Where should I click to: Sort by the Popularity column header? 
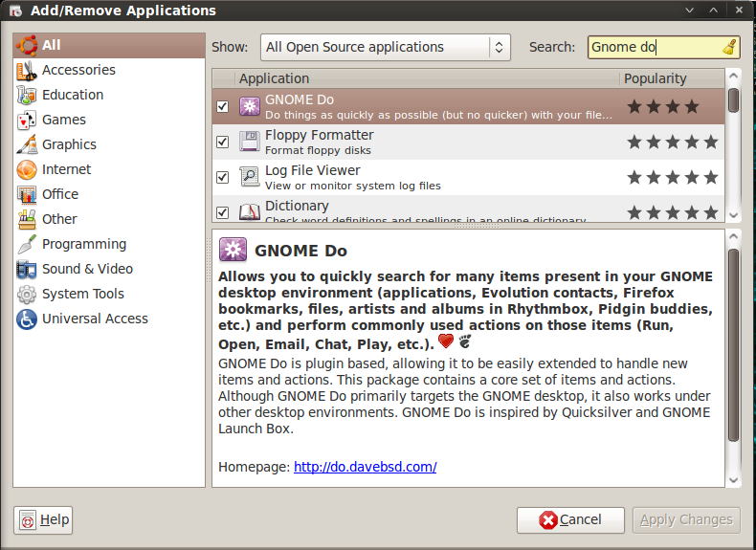672,78
